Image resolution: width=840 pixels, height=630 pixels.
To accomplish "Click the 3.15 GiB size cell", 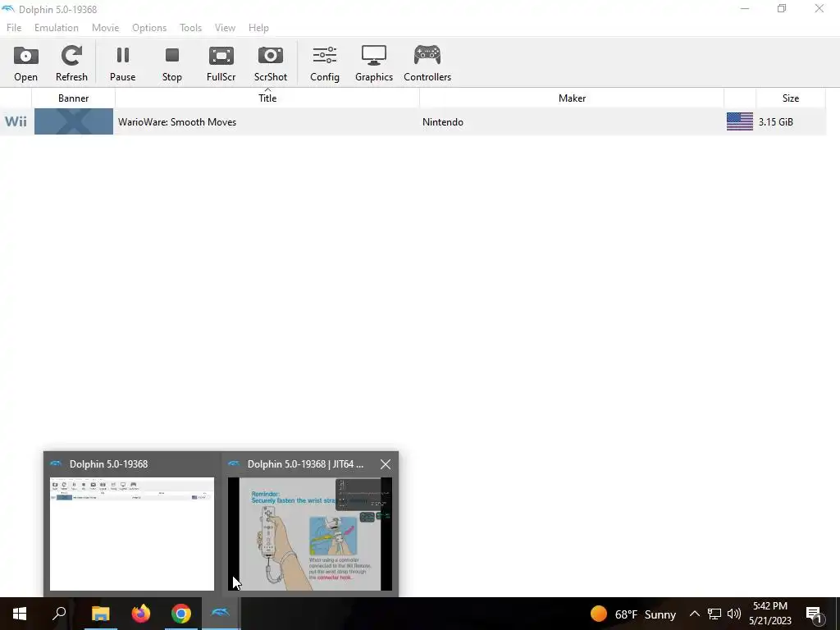I will click(776, 122).
